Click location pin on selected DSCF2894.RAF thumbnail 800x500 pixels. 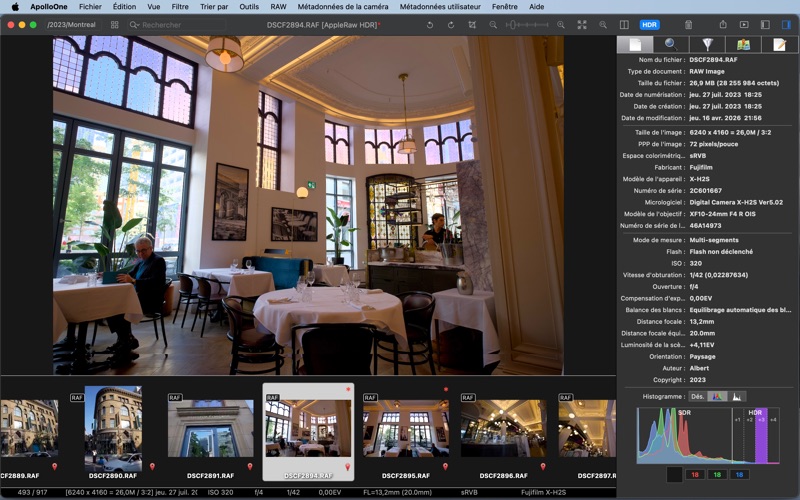pyautogui.click(x=348, y=466)
